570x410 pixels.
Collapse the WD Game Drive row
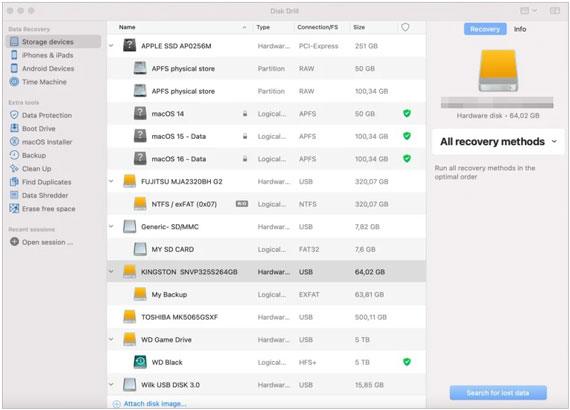pyautogui.click(x=111, y=339)
